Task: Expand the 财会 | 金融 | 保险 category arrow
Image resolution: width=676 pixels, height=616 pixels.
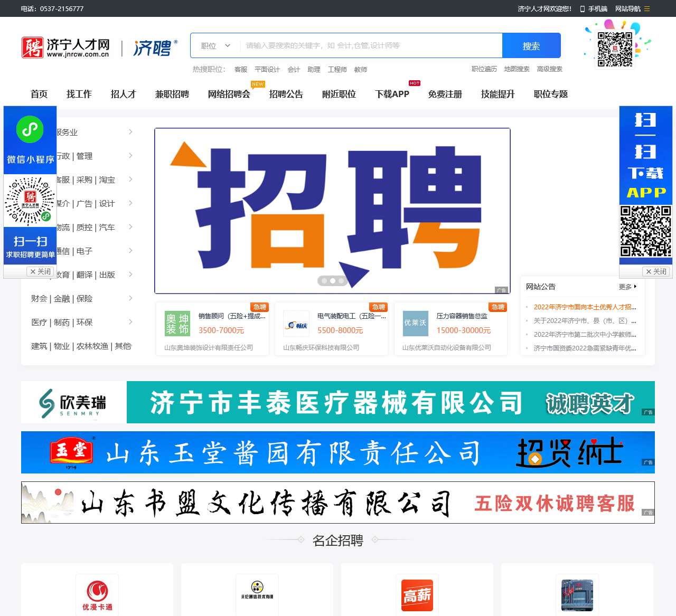Action: tap(130, 298)
